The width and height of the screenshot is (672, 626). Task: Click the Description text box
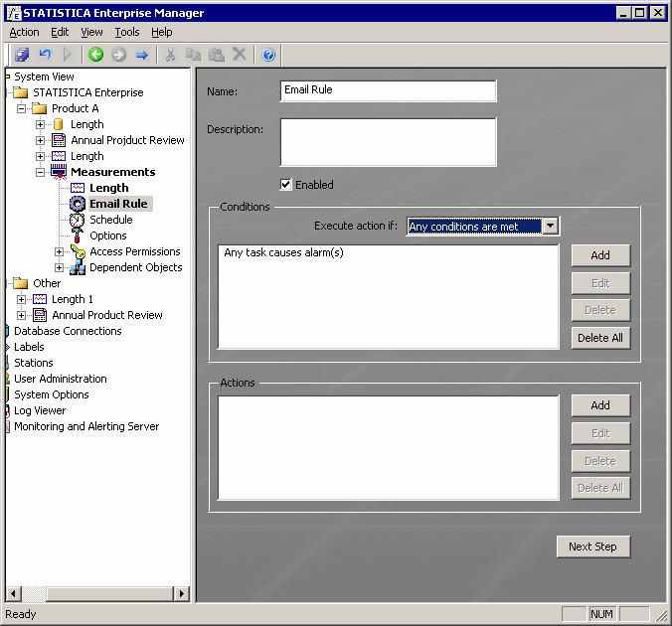pos(389,142)
